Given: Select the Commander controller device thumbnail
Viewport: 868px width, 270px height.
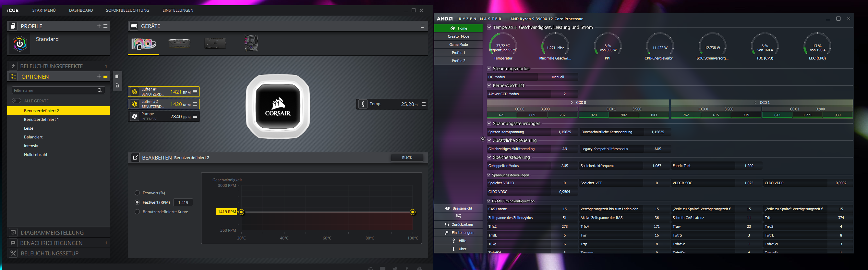Looking at the screenshot, I should (215, 43).
